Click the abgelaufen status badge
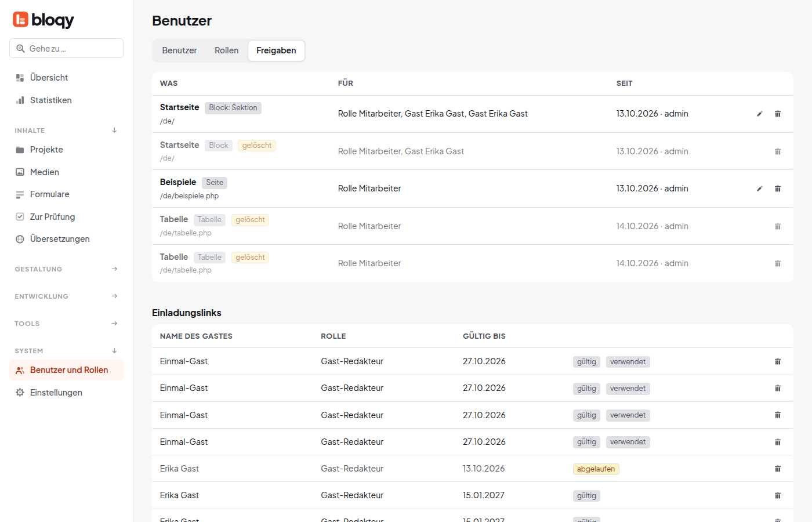The width and height of the screenshot is (812, 522). coord(596,469)
